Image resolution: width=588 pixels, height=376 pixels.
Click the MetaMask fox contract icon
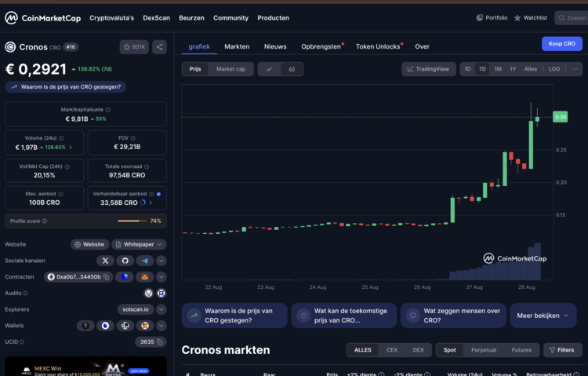[x=145, y=277]
